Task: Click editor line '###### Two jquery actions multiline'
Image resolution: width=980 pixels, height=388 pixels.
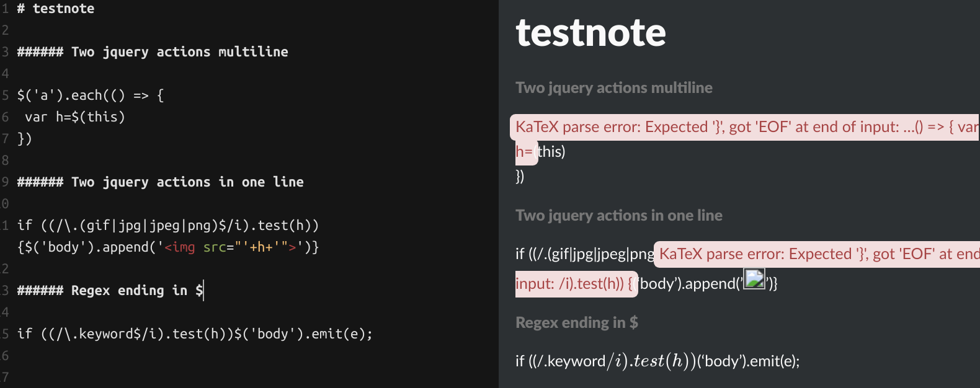Action: click(x=153, y=52)
